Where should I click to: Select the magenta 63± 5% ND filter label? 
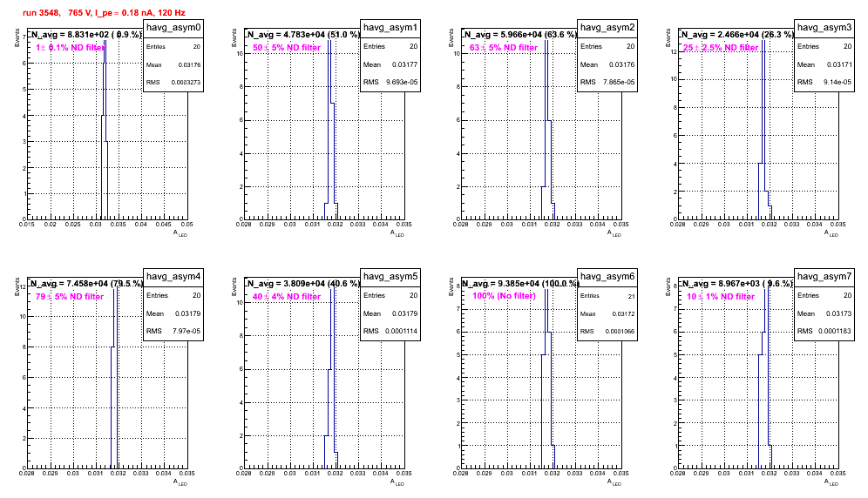coord(504,48)
